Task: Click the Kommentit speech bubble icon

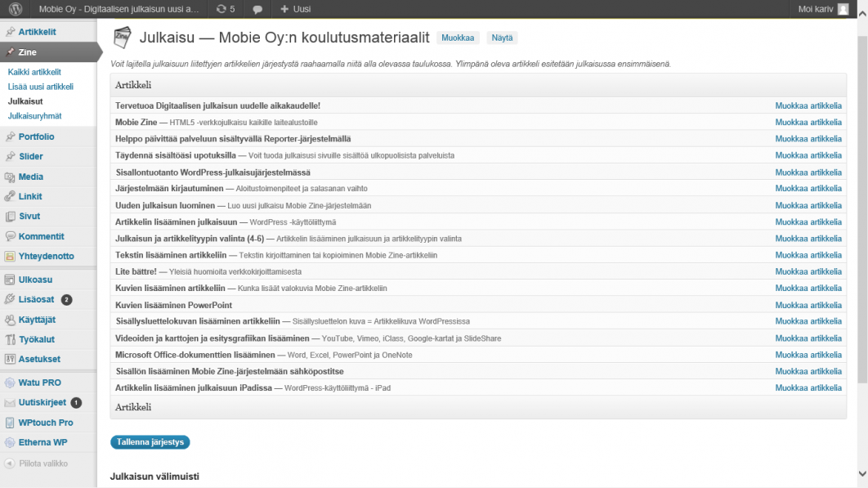Action: pos(10,236)
